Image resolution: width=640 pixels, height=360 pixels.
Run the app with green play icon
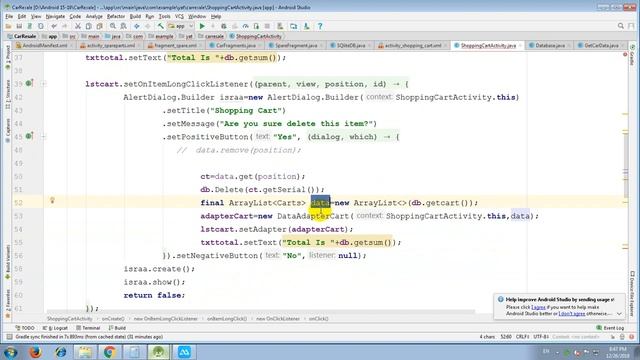[202, 26]
